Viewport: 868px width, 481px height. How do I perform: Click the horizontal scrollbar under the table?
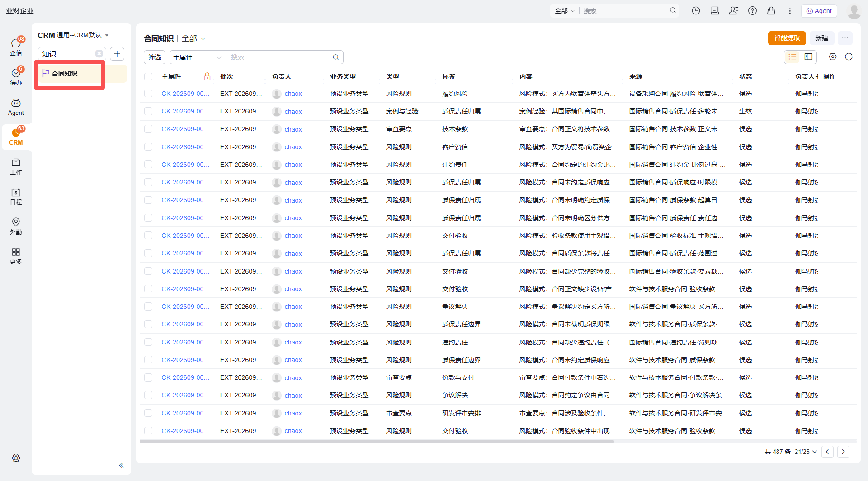click(x=377, y=442)
